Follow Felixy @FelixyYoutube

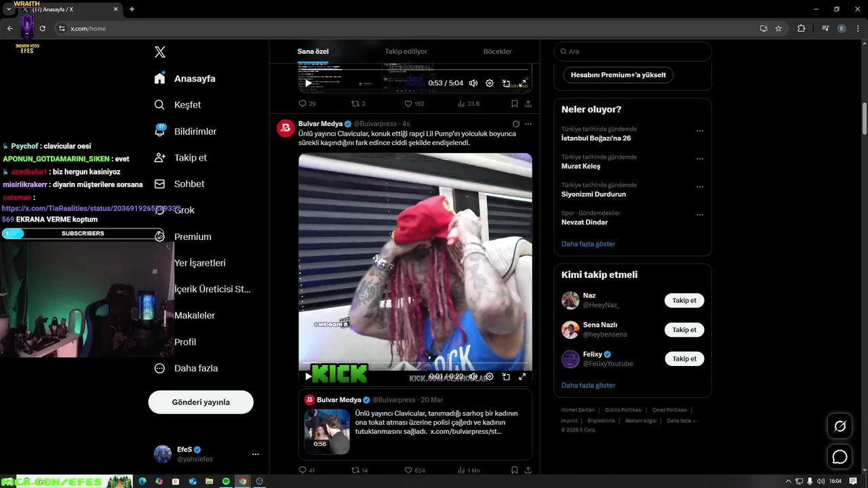[x=684, y=359]
